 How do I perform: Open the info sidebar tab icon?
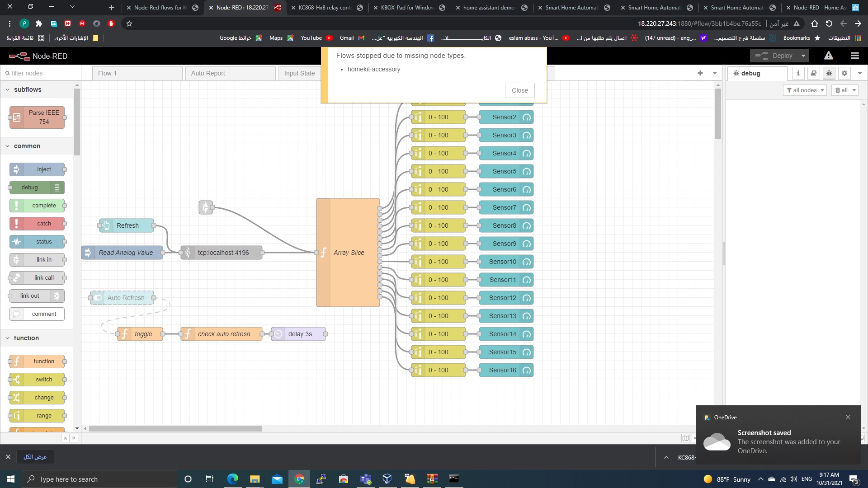click(x=798, y=73)
